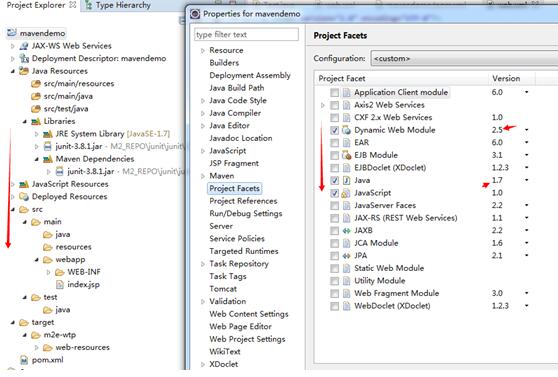
Task: Click the Libraries icon in Project Explorer
Action: pos(36,121)
